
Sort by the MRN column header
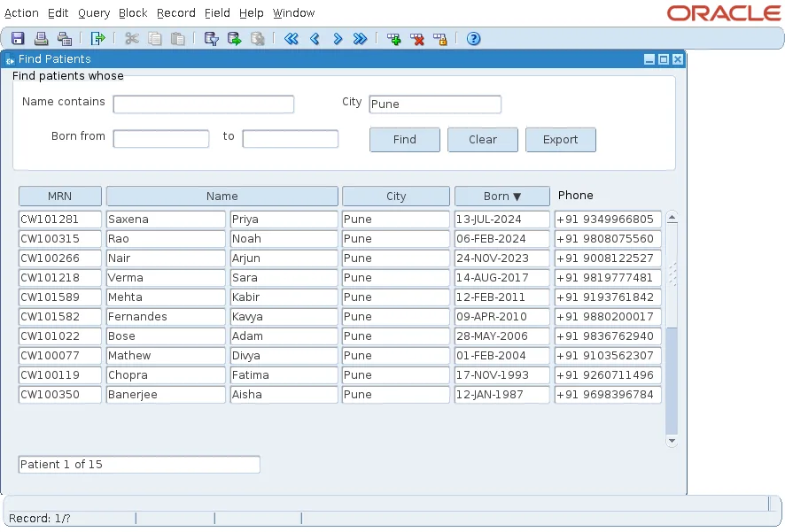coord(60,196)
